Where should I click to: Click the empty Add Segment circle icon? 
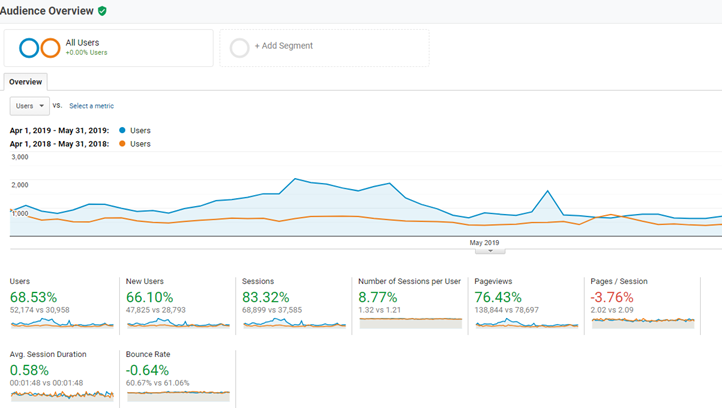tap(239, 47)
